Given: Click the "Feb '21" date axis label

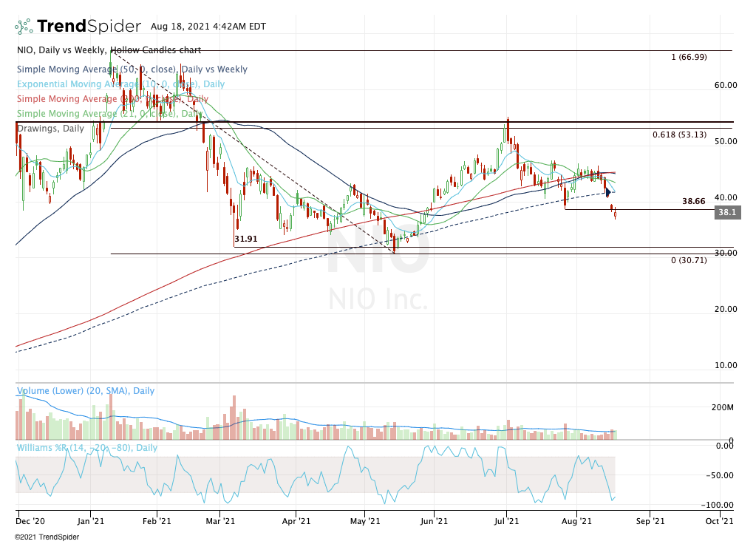Looking at the screenshot, I should click(x=157, y=521).
